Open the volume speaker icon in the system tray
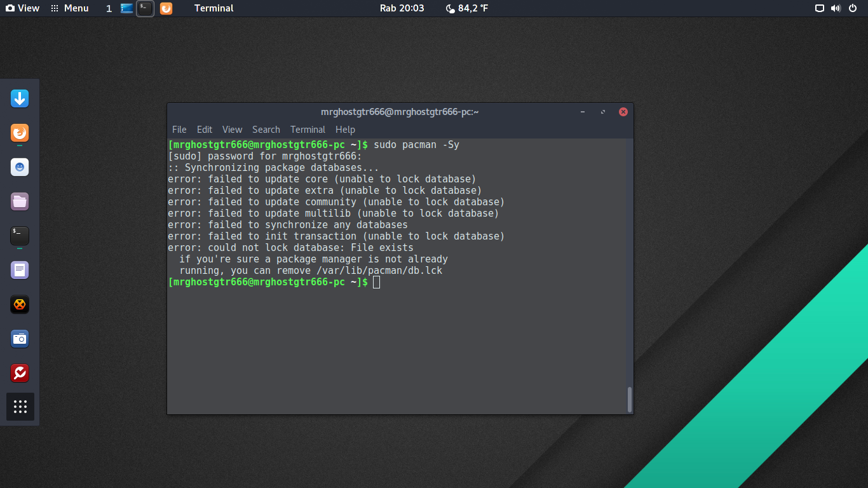This screenshot has width=868, height=488. [x=836, y=8]
